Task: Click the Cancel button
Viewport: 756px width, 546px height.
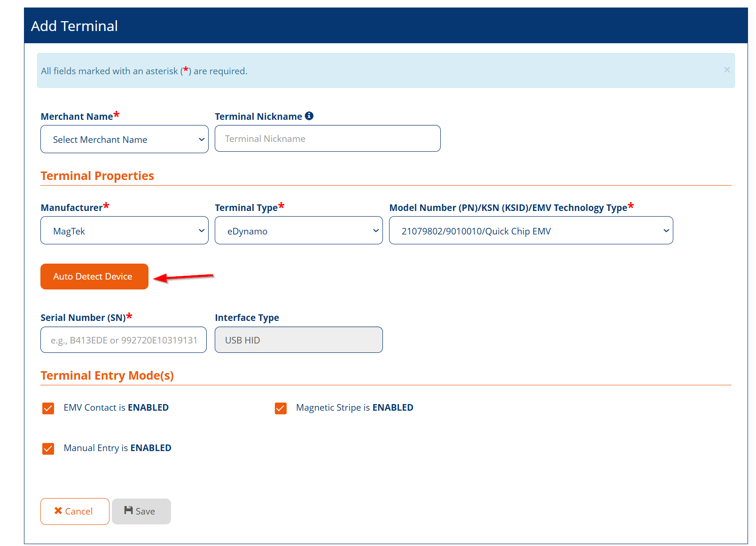Action: [75, 511]
